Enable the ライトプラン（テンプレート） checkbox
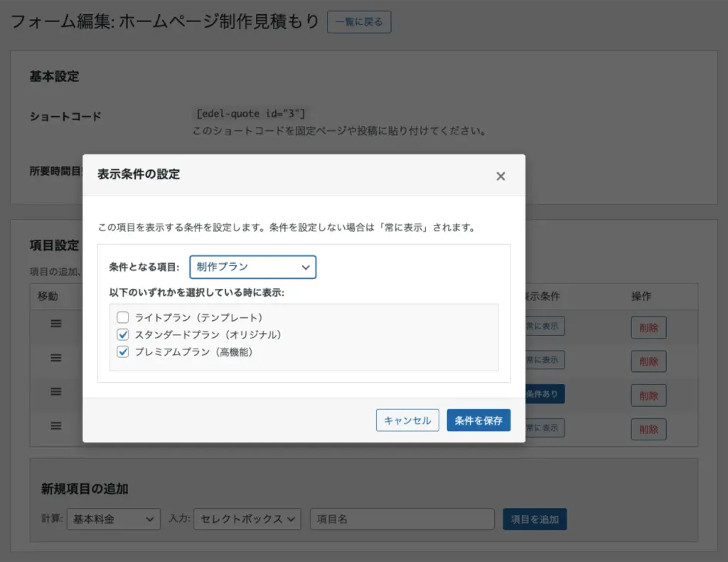Screen dimensions: 728x562 tap(123, 317)
